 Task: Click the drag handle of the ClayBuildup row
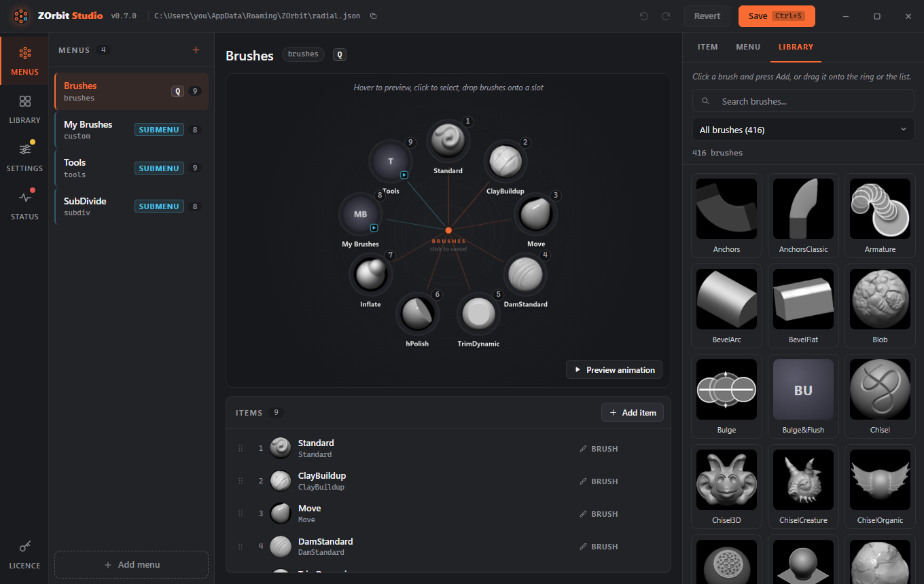pyautogui.click(x=240, y=481)
